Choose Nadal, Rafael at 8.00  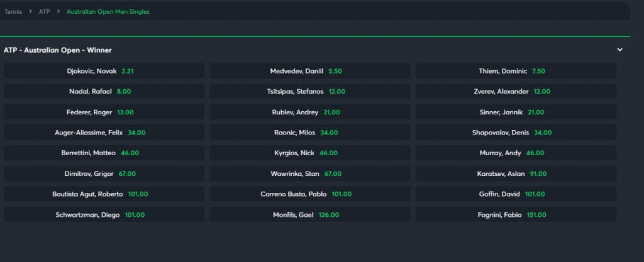[104, 91]
